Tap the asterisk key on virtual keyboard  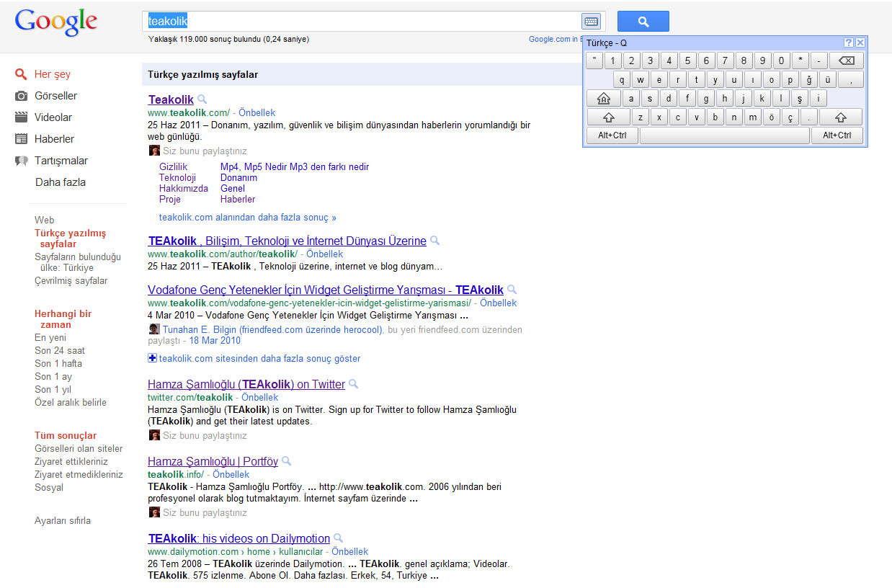[x=800, y=61]
